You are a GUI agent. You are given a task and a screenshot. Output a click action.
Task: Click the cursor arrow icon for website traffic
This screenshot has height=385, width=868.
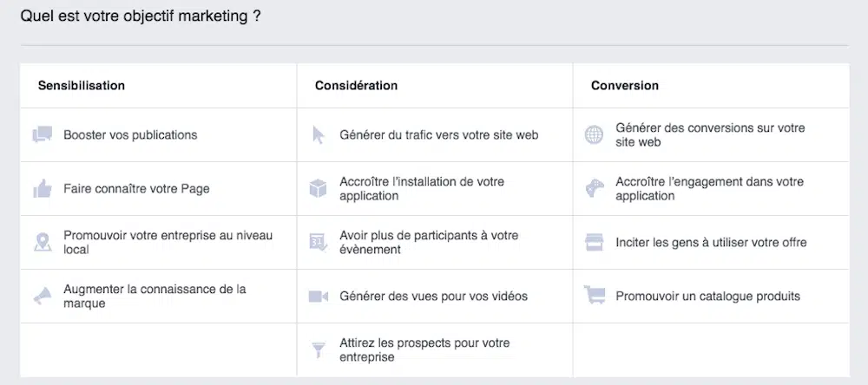319,135
